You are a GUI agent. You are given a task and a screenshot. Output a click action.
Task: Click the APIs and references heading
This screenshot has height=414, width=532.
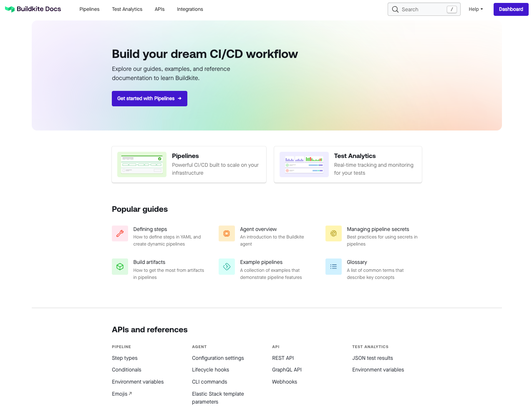pyautogui.click(x=150, y=330)
